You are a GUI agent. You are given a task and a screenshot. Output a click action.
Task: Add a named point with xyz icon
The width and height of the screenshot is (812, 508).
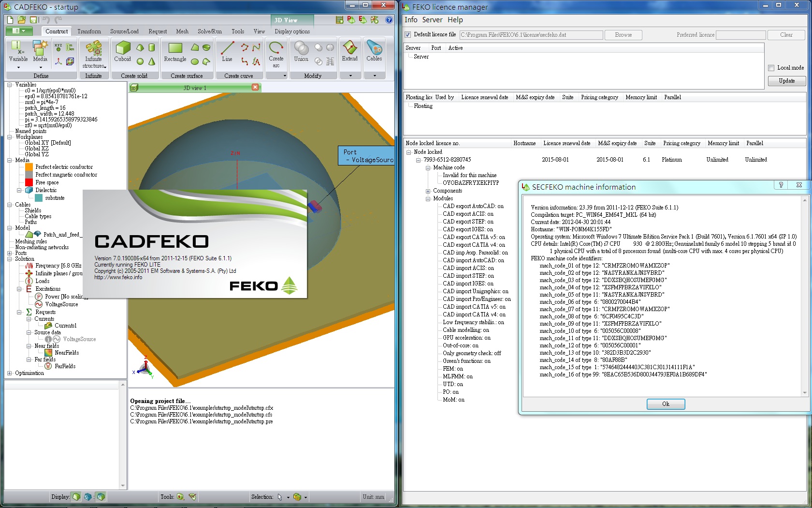coord(58,47)
